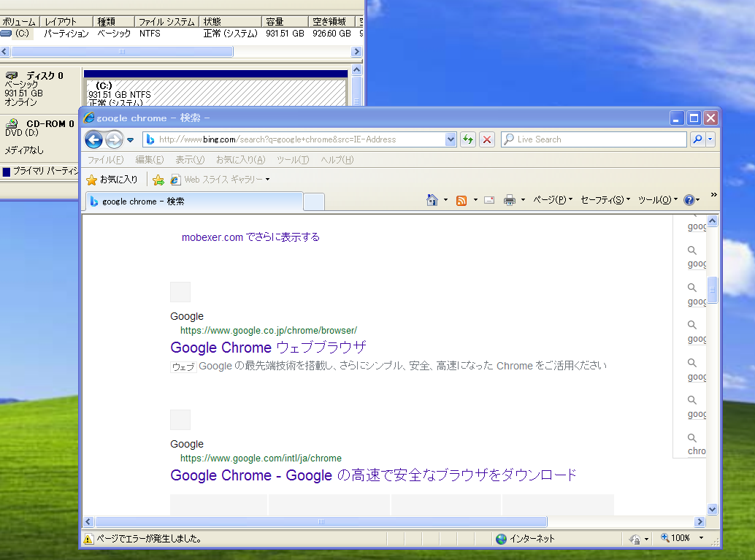This screenshot has height=560, width=755.
Task: Click the Help question mark icon
Action: click(689, 200)
